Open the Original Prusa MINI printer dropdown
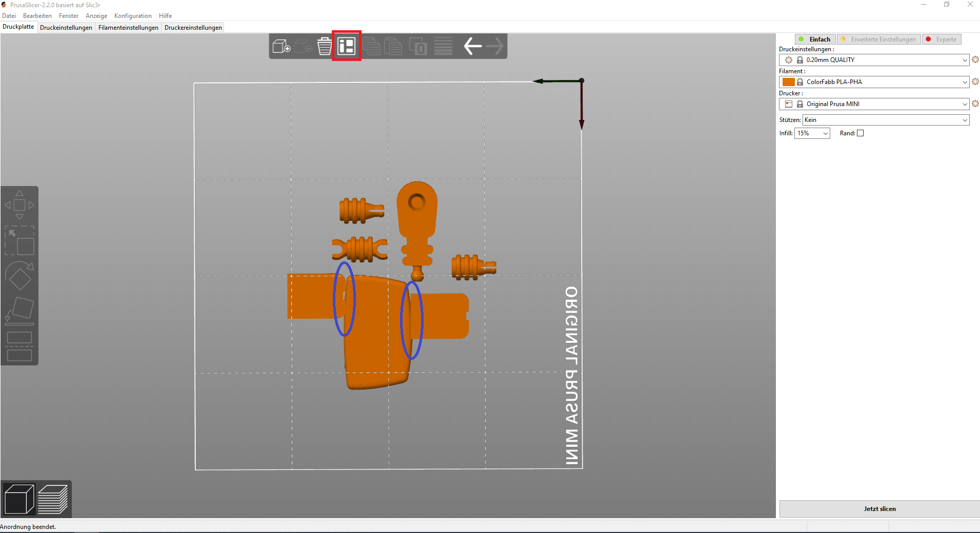The height and width of the screenshot is (533, 980). (x=874, y=104)
